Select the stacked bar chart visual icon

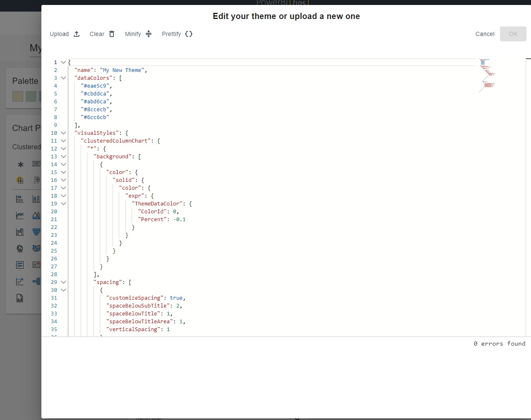click(x=19, y=198)
